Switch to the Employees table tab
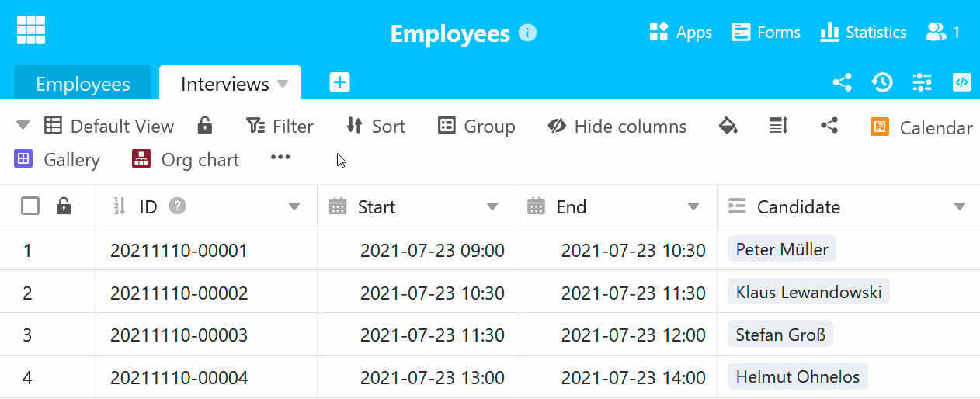 point(83,84)
